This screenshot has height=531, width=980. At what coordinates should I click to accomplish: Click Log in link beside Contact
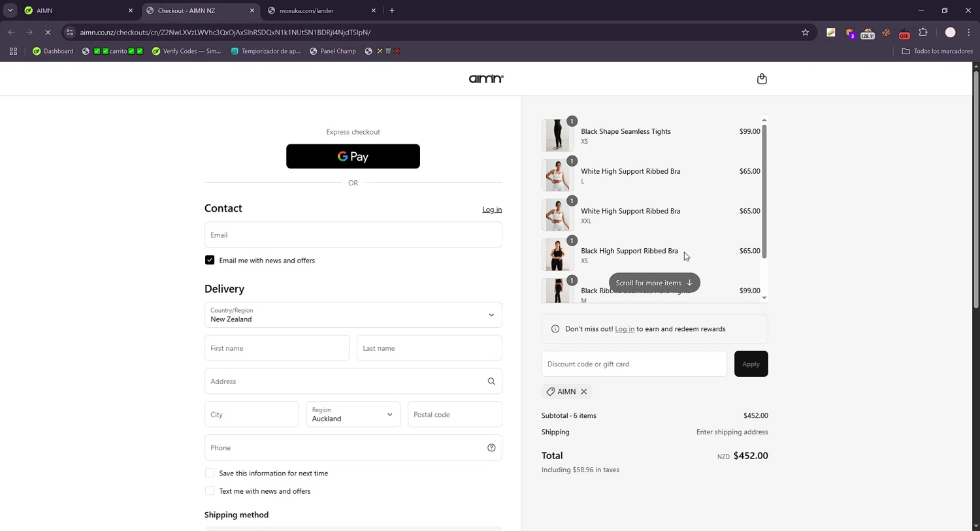(492, 210)
